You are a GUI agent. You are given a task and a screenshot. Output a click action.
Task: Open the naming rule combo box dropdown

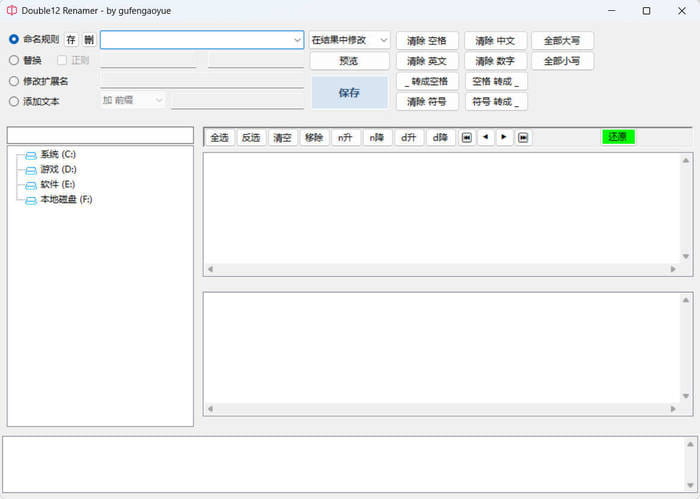tap(297, 40)
